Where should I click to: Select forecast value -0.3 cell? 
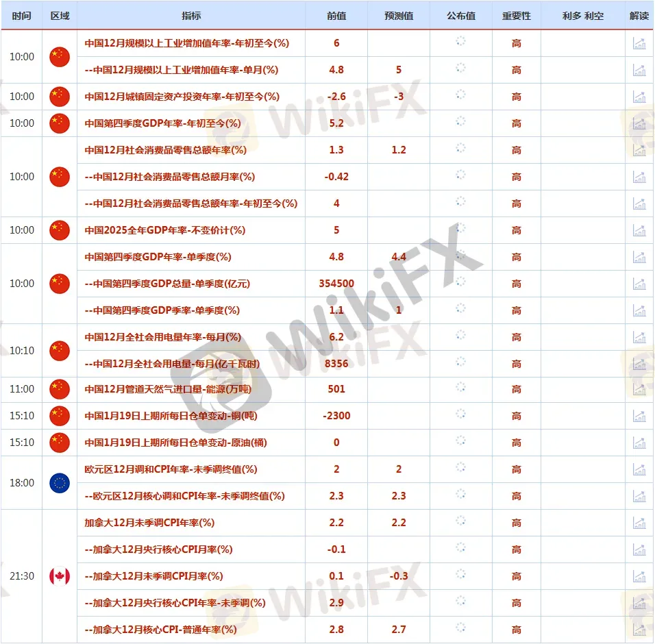(x=399, y=576)
